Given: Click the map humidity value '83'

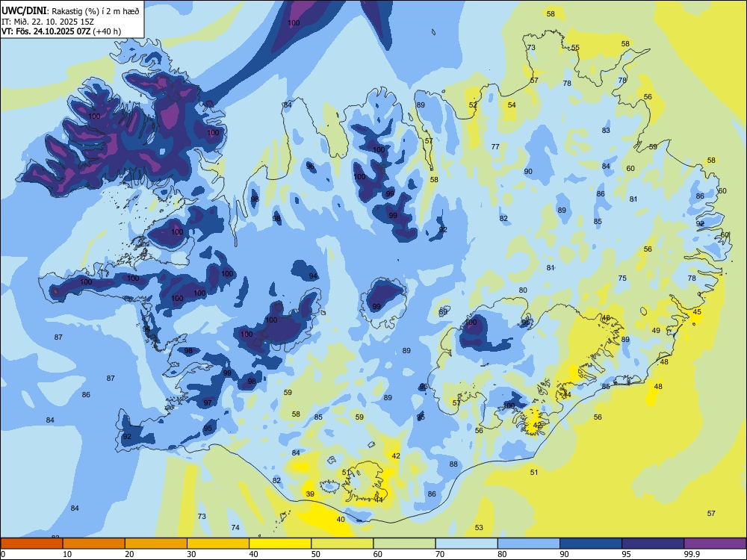Looking at the screenshot, I should coord(606,130).
